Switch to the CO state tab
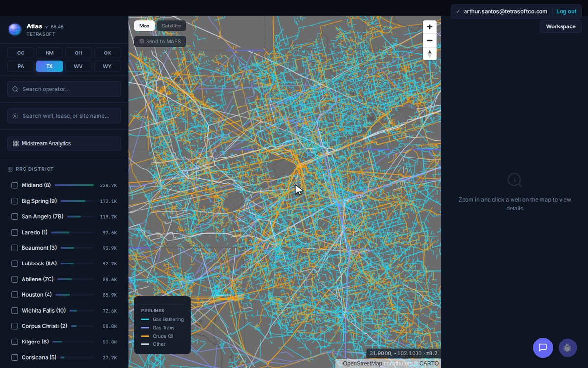 tap(21, 53)
